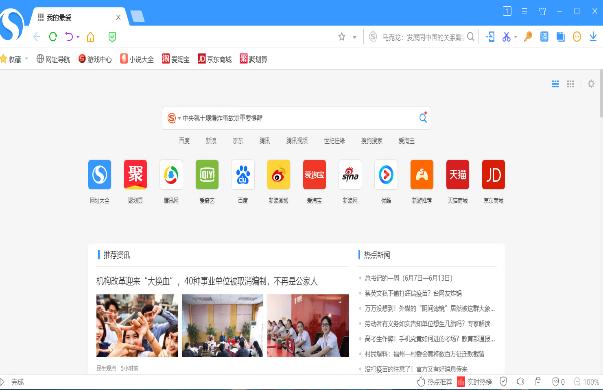
Task: Open the Baidu paw shortcut tile
Action: point(243,175)
